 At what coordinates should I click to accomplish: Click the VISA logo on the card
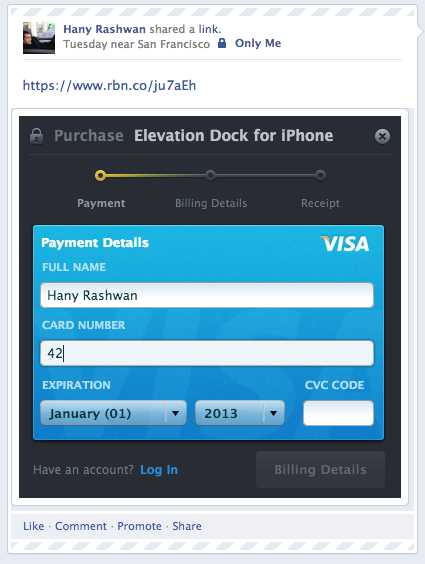pos(345,244)
